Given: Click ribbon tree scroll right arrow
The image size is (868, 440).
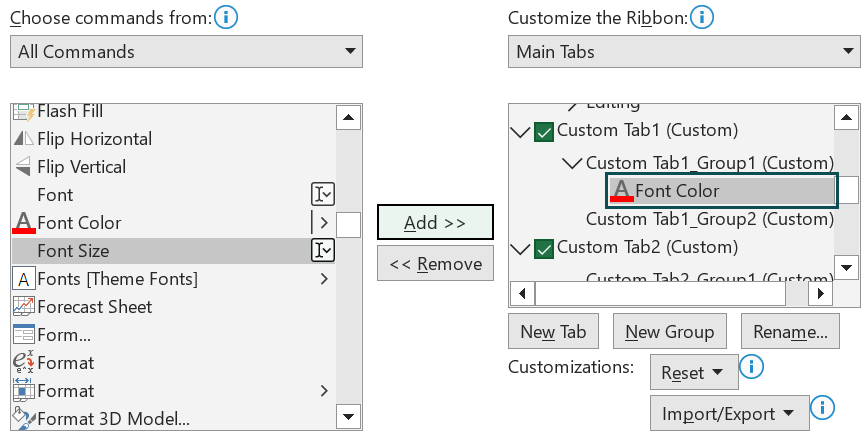Looking at the screenshot, I should click(821, 293).
